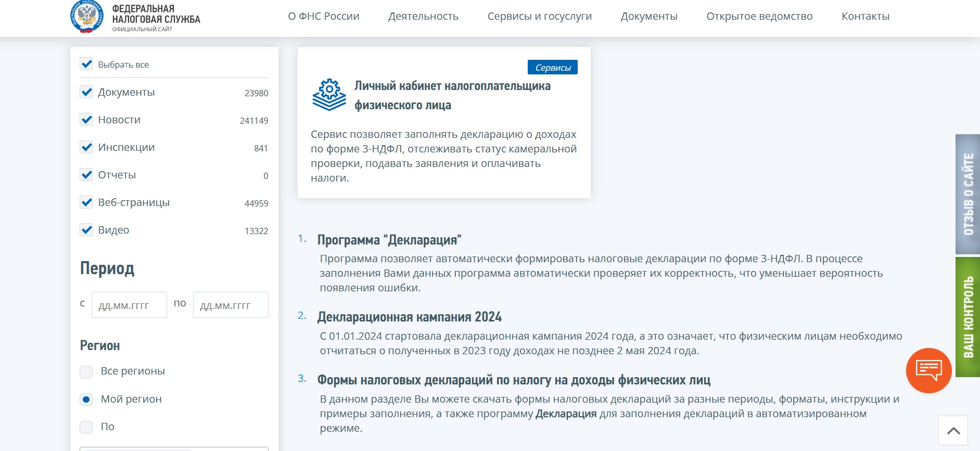Open the 'О ФНС России' menu
This screenshot has height=451, width=980.
(324, 16)
